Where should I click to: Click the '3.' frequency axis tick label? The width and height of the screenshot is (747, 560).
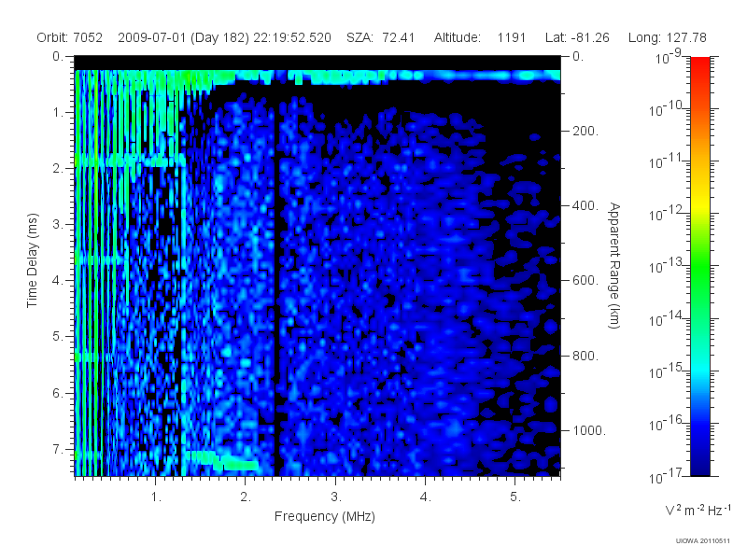pos(336,497)
